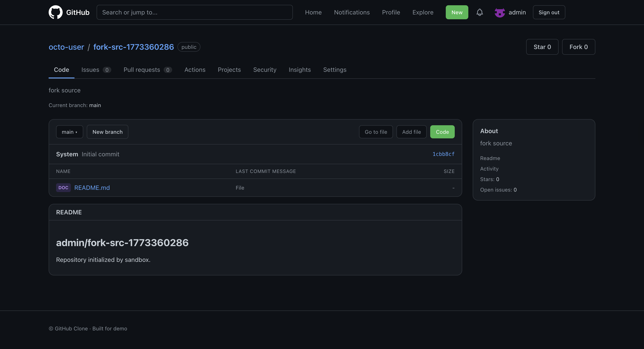Click the GitHub brand name
This screenshot has height=349, width=644.
pos(78,12)
